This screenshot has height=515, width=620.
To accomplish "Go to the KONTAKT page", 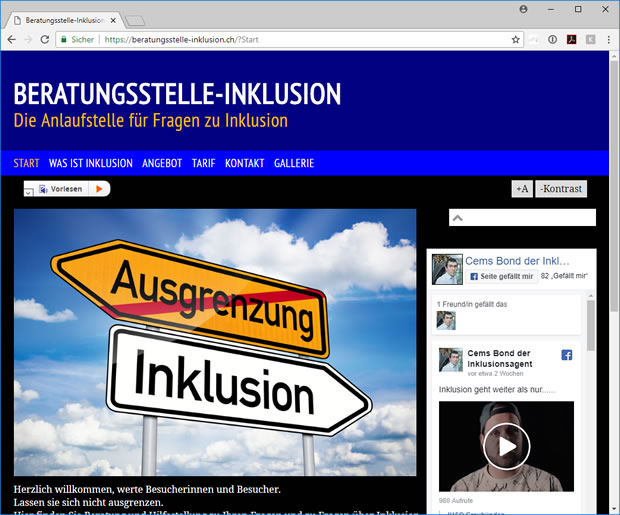I will (x=244, y=163).
